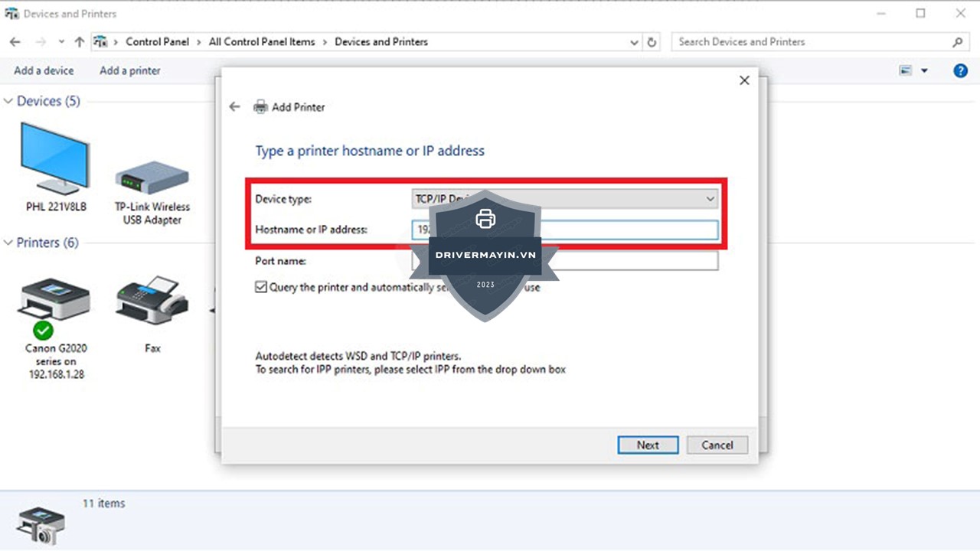This screenshot has width=980, height=551.
Task: Go back using the Add Printer back arrow
Action: [235, 107]
